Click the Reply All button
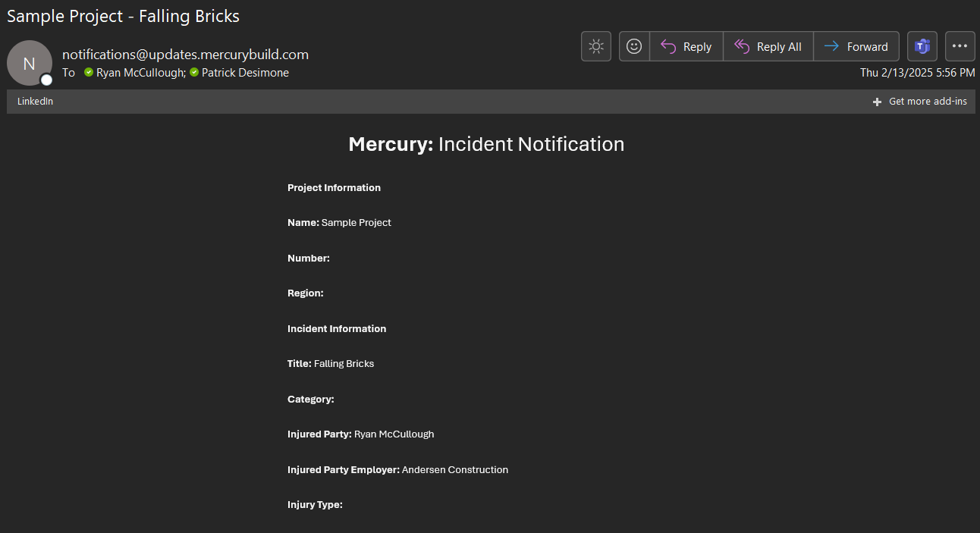The height and width of the screenshot is (533, 980). pyautogui.click(x=768, y=46)
